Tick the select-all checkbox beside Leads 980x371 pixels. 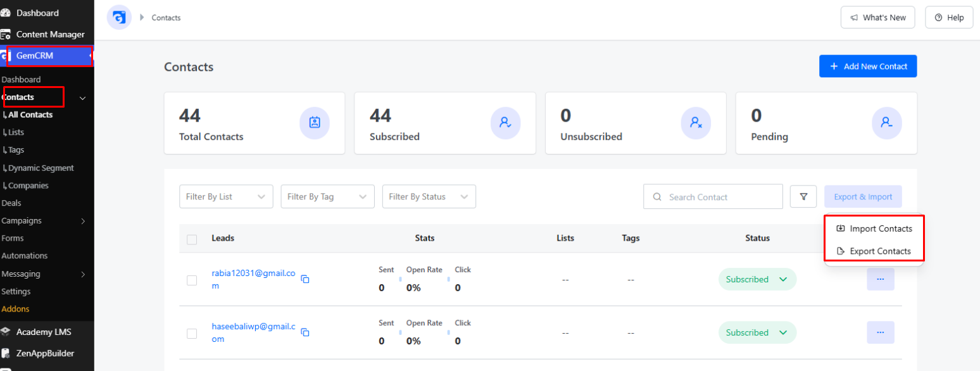192,239
